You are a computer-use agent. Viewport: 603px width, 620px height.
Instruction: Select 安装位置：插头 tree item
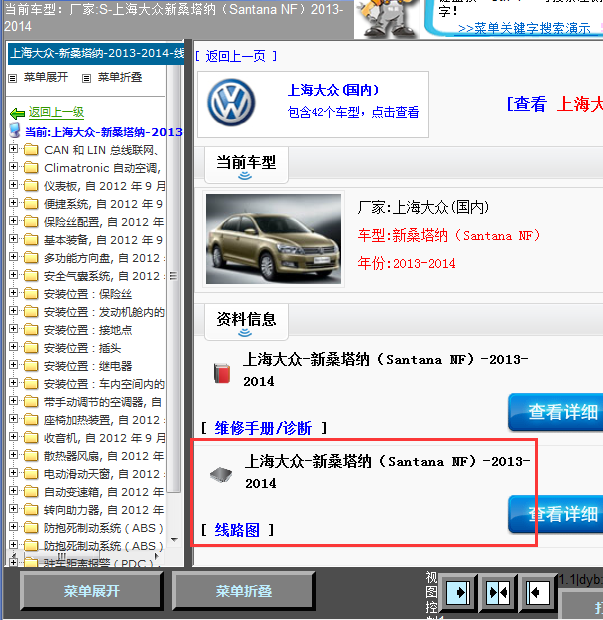click(x=82, y=348)
